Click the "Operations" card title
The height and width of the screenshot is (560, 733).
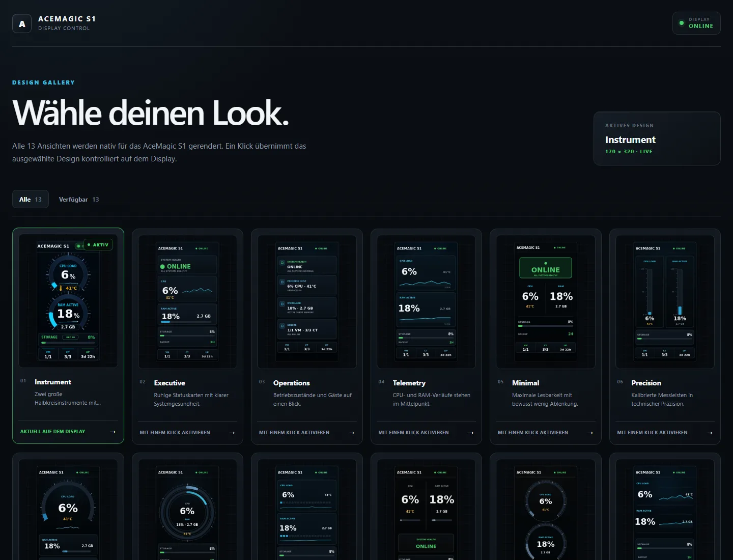pos(292,383)
